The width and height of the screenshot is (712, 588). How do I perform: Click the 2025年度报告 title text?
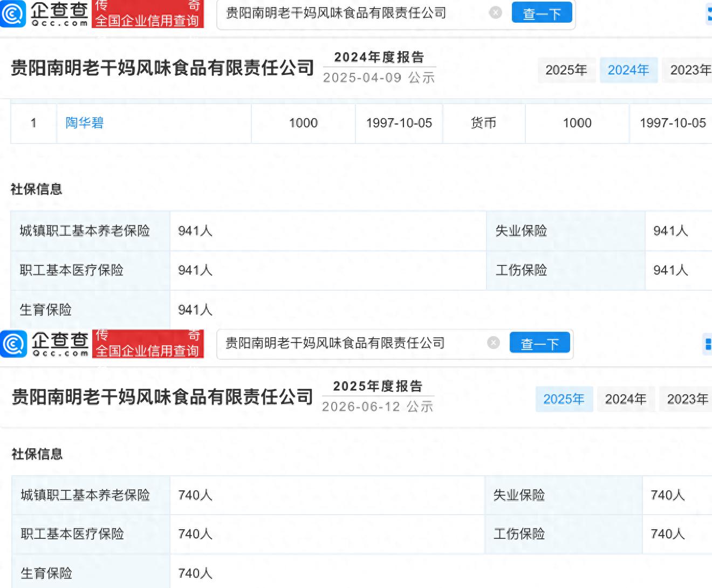click(378, 386)
